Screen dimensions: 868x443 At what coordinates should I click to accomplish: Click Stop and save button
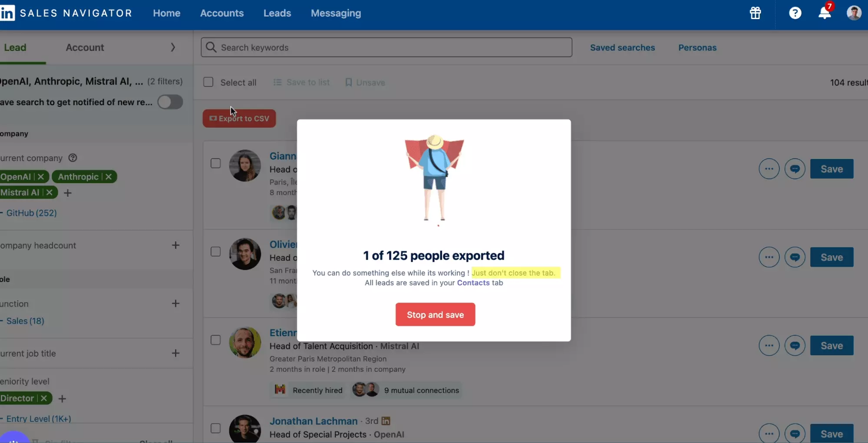(x=435, y=314)
